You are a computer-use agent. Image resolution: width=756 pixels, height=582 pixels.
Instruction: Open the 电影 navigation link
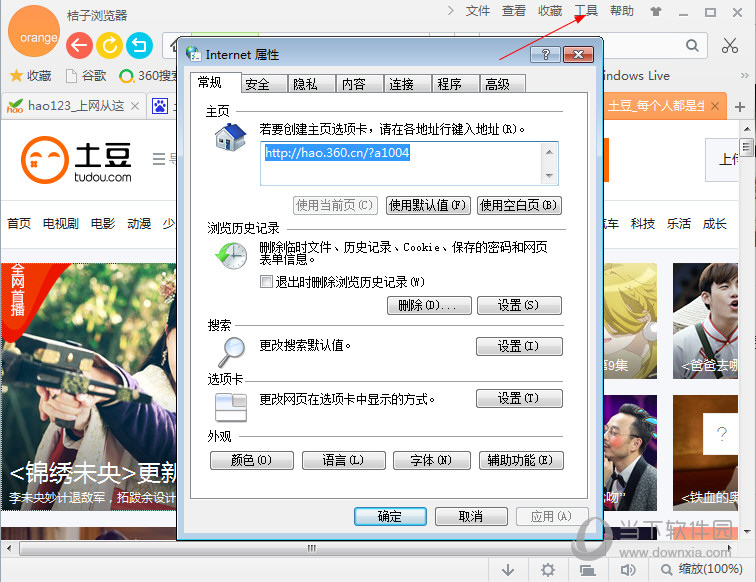103,224
